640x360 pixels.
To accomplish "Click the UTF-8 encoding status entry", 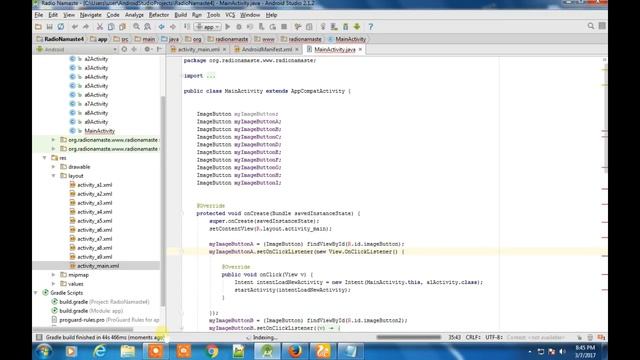I will point(493,338).
